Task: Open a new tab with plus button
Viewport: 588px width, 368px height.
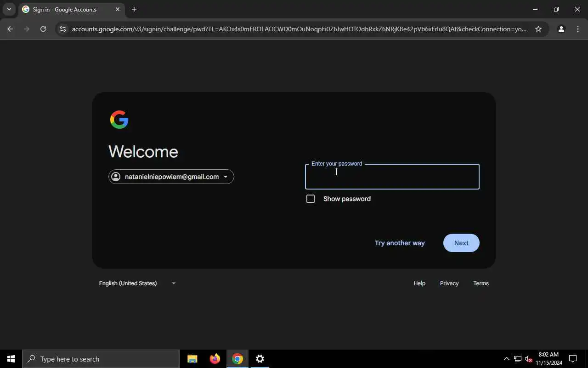Action: pyautogui.click(x=134, y=9)
